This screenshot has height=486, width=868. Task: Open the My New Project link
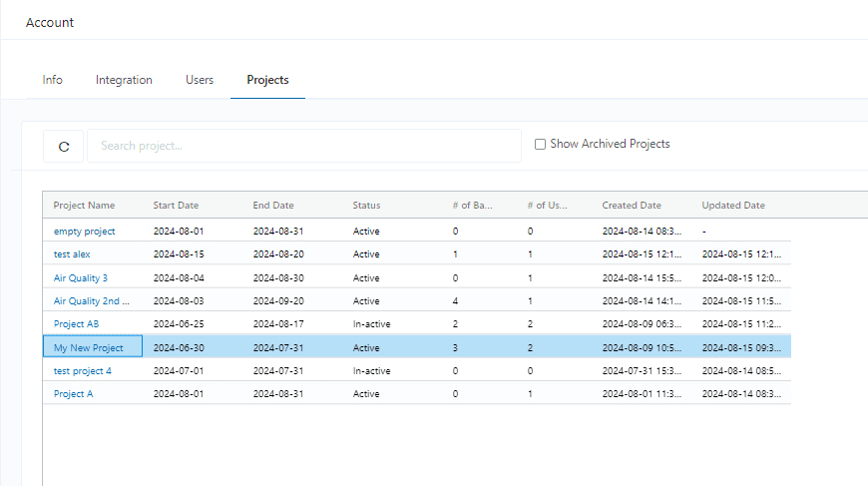tap(89, 347)
